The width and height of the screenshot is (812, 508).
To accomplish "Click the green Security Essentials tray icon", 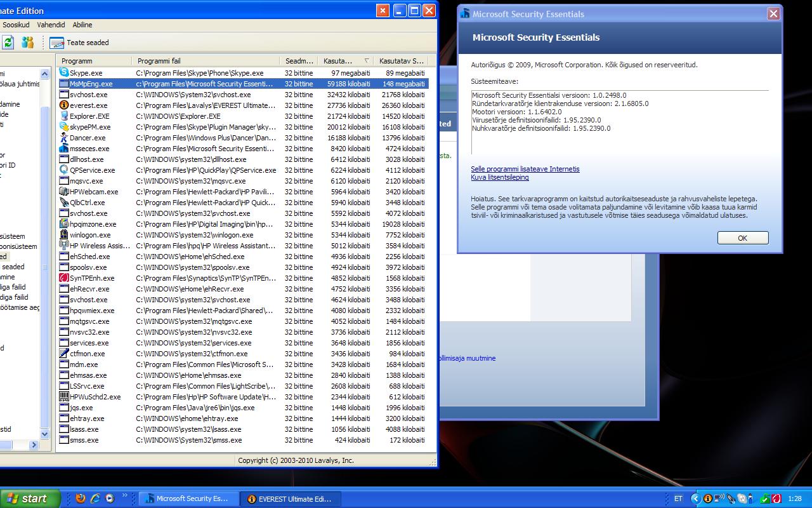I will click(x=765, y=499).
